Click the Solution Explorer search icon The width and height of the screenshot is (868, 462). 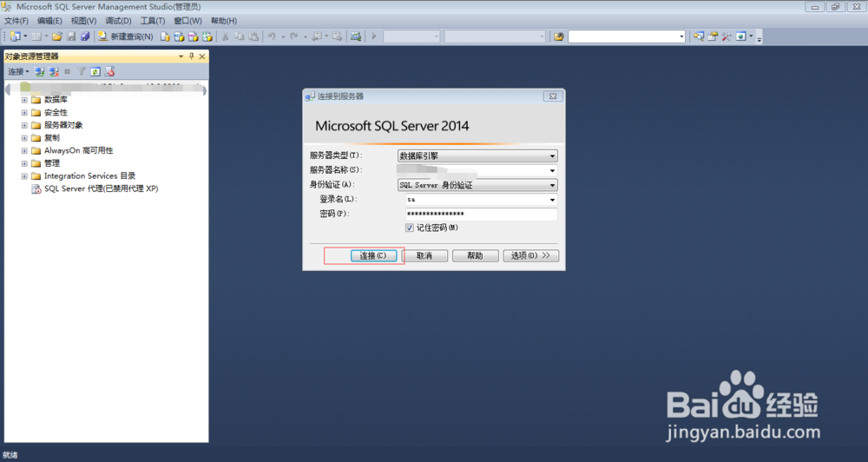(699, 36)
